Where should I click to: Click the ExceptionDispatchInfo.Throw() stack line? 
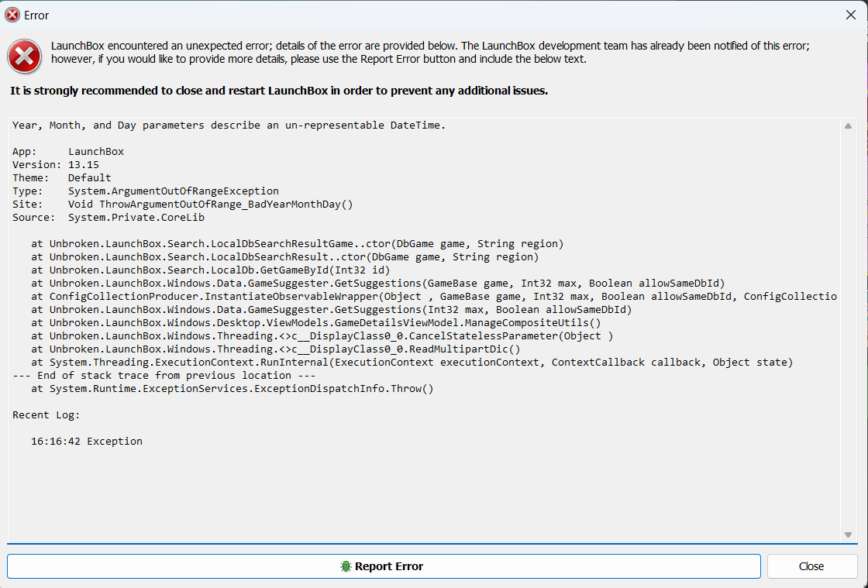(x=232, y=389)
